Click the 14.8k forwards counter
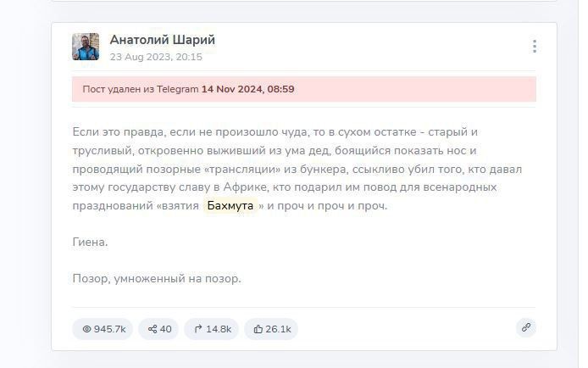The height and width of the screenshot is (368, 588). point(212,329)
